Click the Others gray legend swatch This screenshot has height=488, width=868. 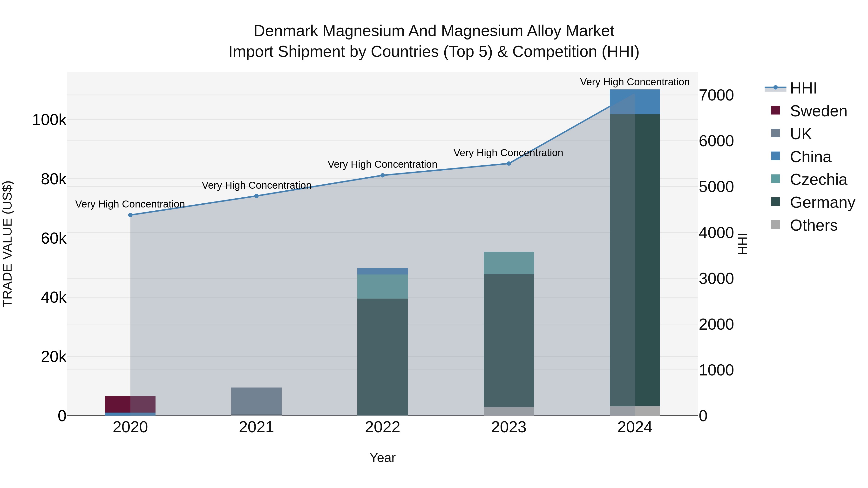click(775, 224)
